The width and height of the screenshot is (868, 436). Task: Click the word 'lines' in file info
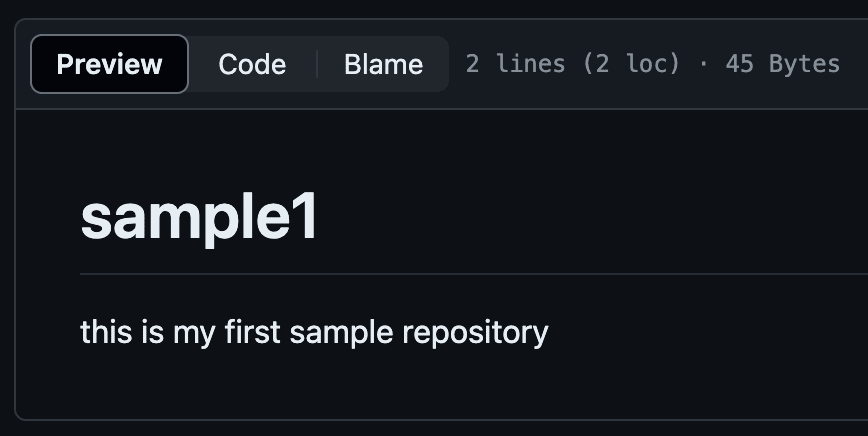click(530, 64)
